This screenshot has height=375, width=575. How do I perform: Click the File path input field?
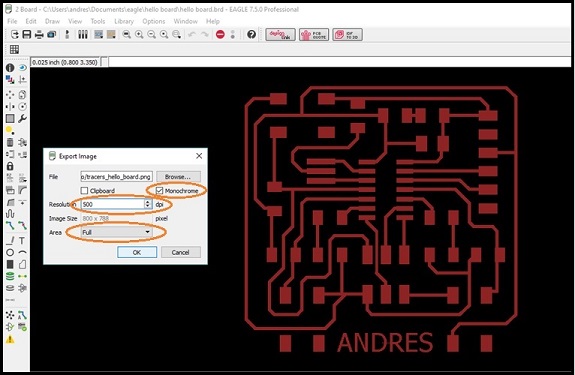(117, 177)
